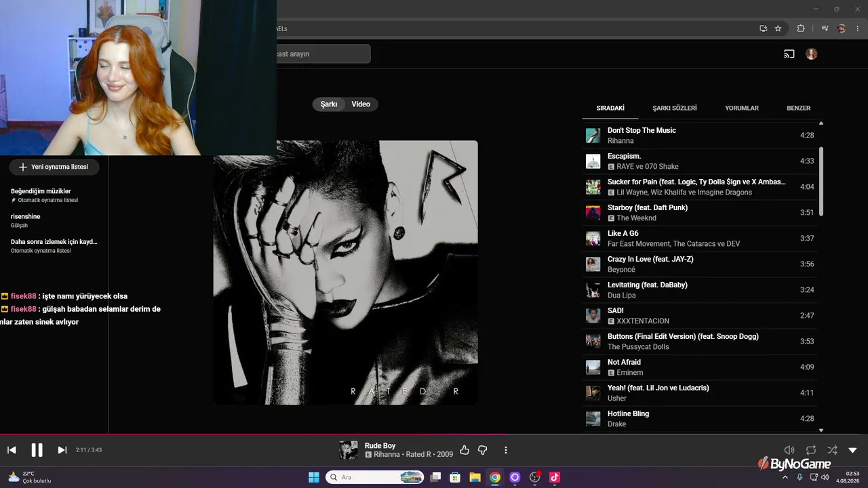Image resolution: width=868 pixels, height=488 pixels.
Task: Open the Chrome three-dot menu
Action: pos(858,28)
